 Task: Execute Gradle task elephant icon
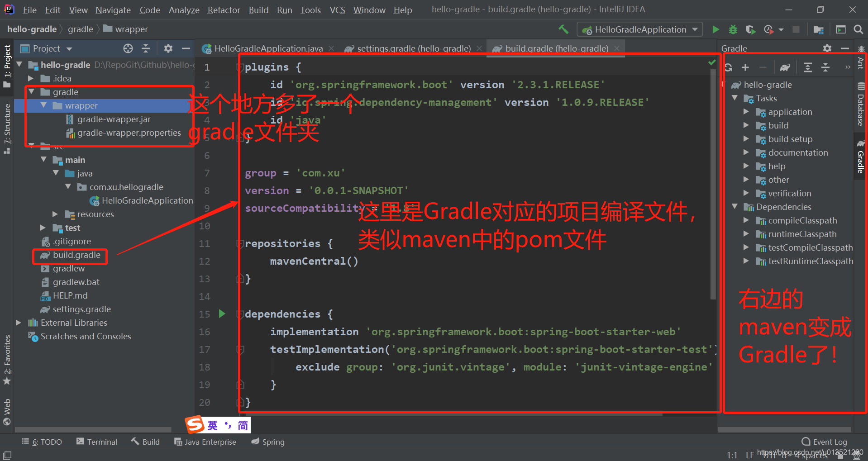785,67
